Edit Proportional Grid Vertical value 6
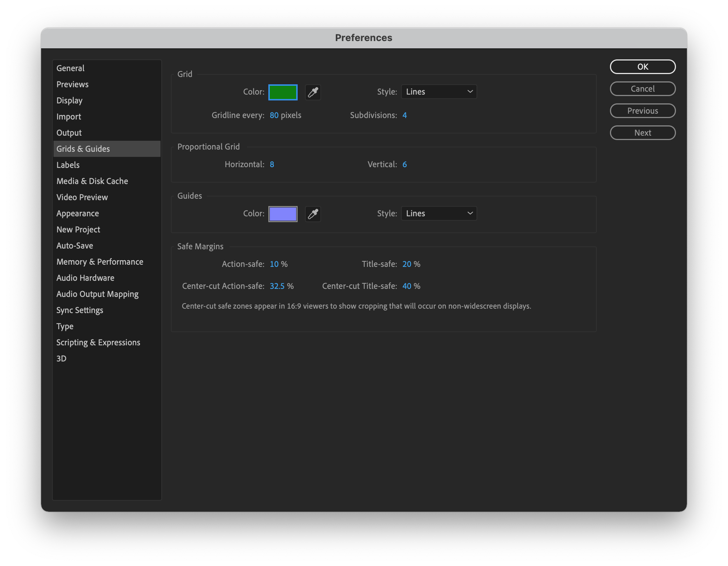The width and height of the screenshot is (728, 566). [x=405, y=164]
